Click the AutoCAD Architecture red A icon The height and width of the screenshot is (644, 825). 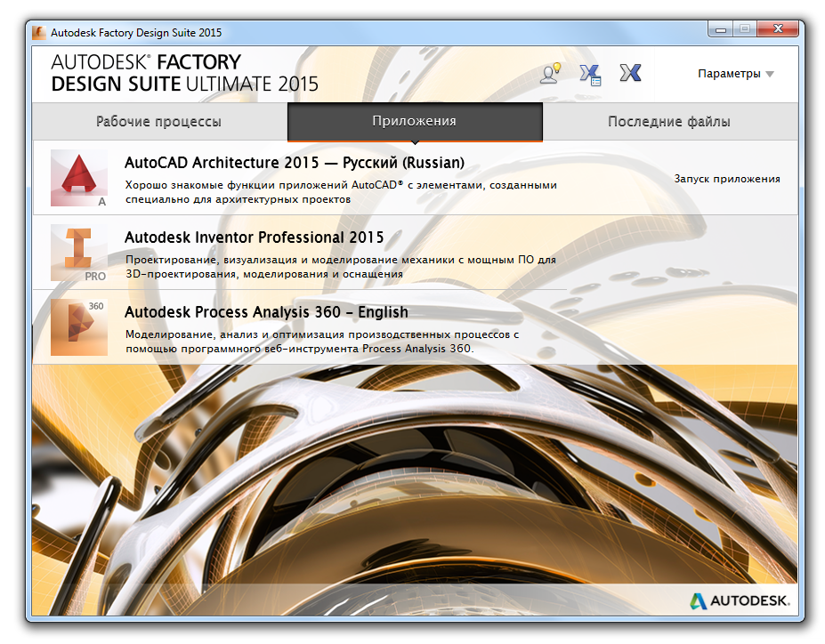(79, 178)
